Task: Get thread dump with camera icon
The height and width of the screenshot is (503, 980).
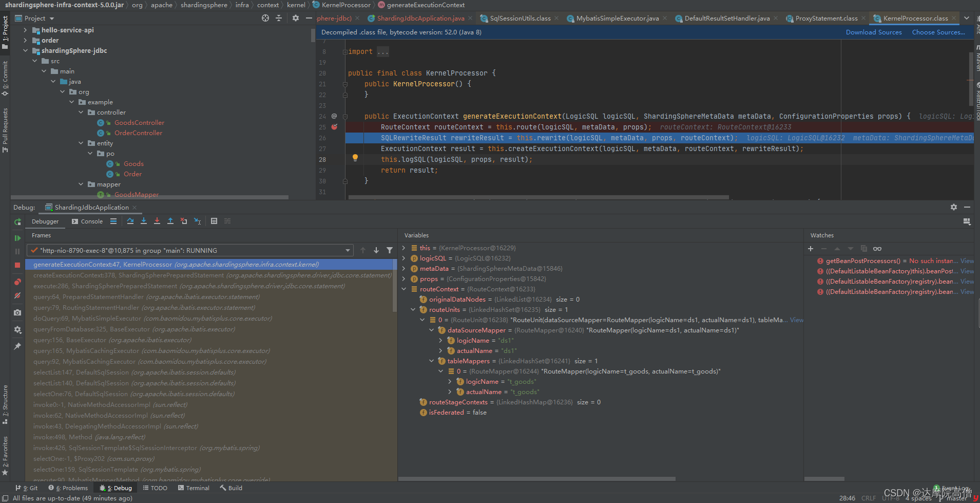Action: pyautogui.click(x=17, y=312)
